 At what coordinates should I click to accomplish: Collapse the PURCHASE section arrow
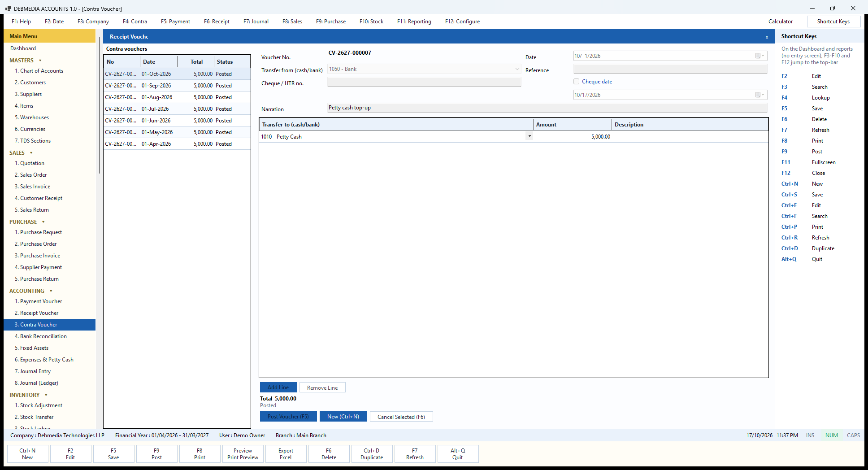tap(43, 222)
